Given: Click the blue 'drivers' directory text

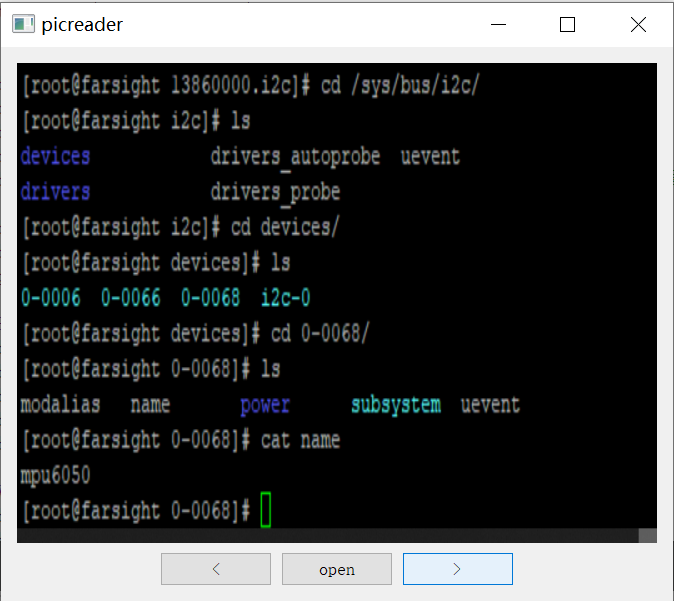Looking at the screenshot, I should tap(55, 191).
